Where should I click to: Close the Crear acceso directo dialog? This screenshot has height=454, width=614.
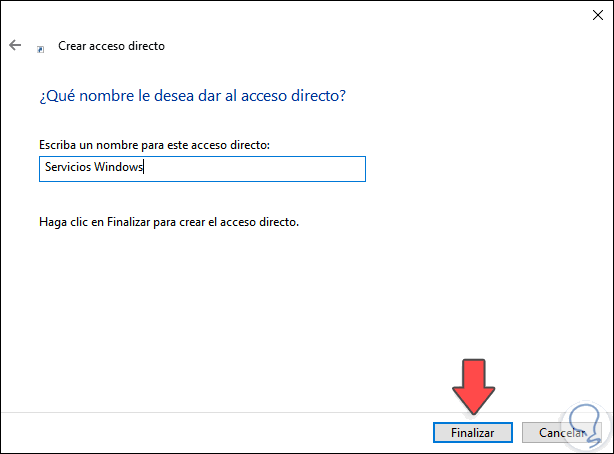(x=590, y=15)
